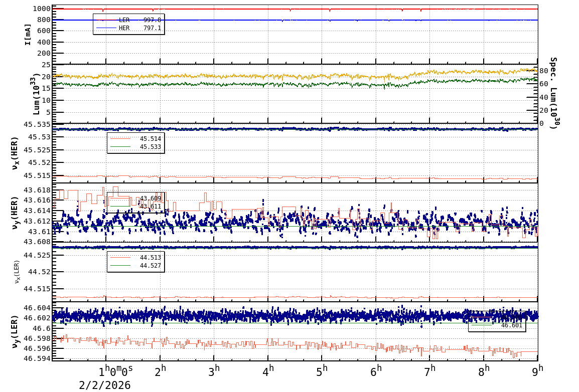Image resolution: width=579 pixels, height=392 pixels.
Task: Click the 46.598 tick label
Action: point(37,338)
